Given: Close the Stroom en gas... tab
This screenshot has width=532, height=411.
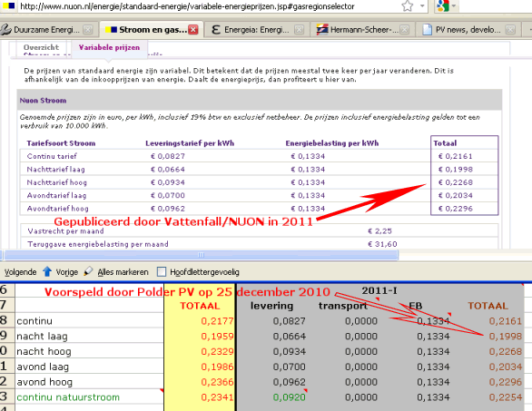Looking at the screenshot, I should click(x=193, y=30).
